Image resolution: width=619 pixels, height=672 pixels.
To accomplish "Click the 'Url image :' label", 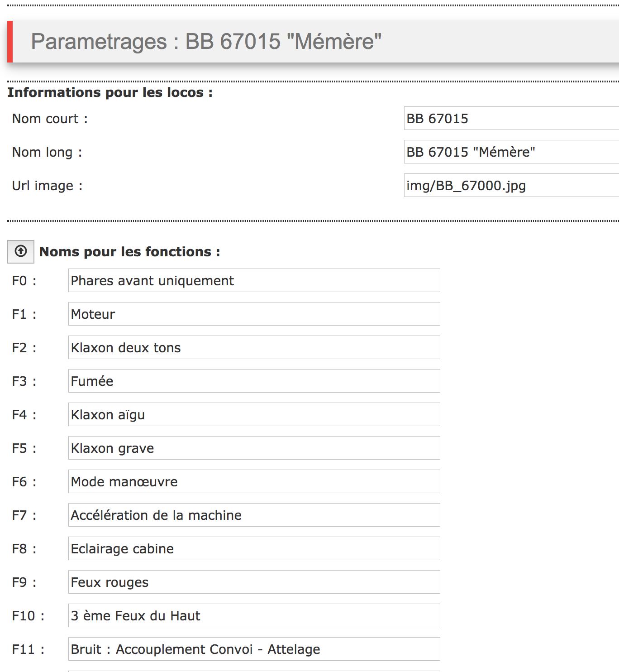I will point(48,186).
